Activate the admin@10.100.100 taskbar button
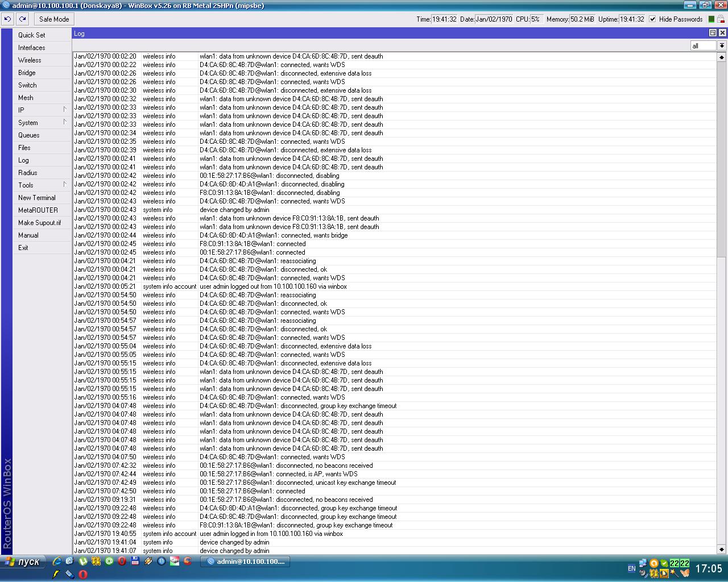Viewport: 728px width, 582px height. [246, 562]
